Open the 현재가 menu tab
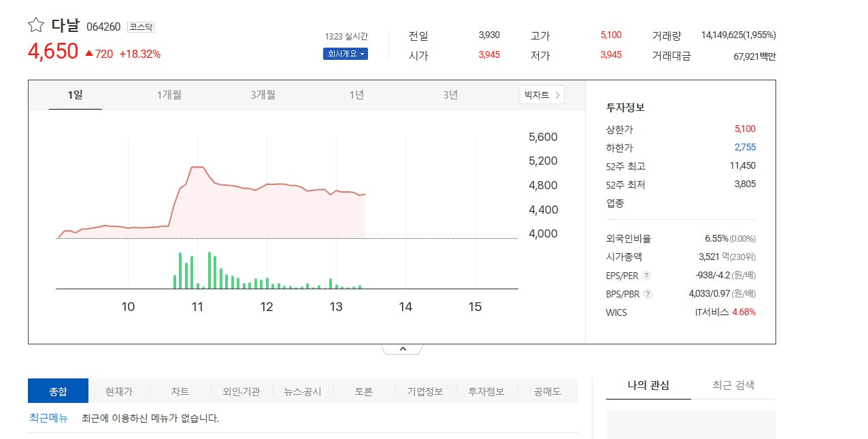 click(119, 391)
